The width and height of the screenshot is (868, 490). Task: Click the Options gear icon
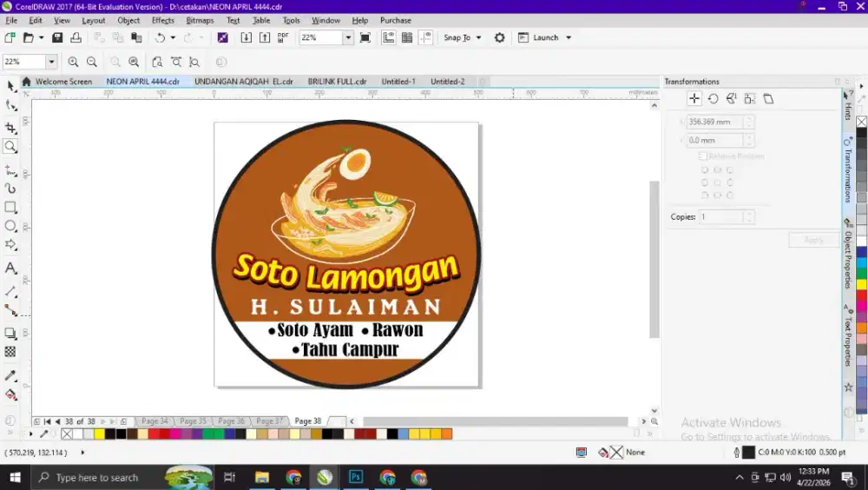coord(499,37)
